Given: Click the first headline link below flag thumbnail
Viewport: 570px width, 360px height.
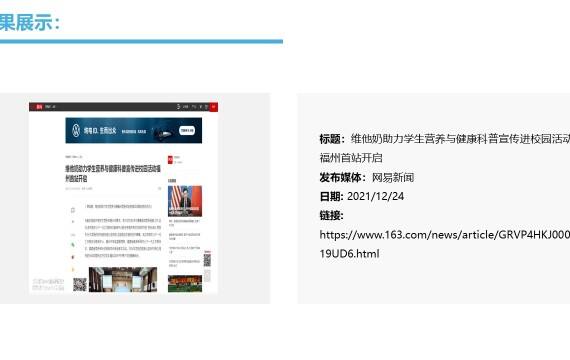Looking at the screenshot, I should coord(184,222).
